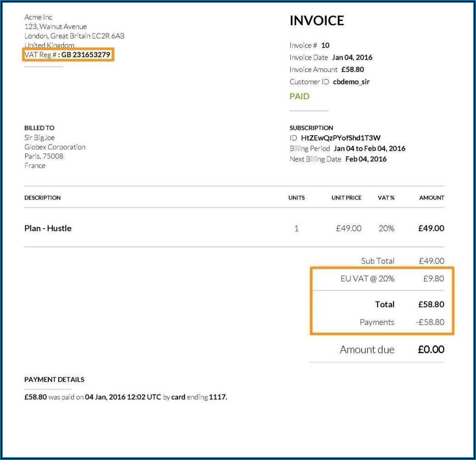Click the green PAID status label
This screenshot has height=460, width=476.
point(299,96)
